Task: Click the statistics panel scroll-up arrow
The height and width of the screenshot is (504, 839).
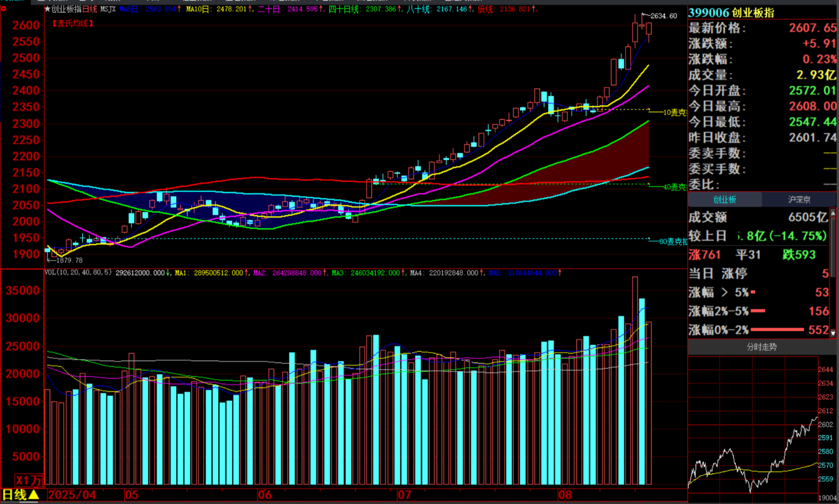Action: pos(833,213)
